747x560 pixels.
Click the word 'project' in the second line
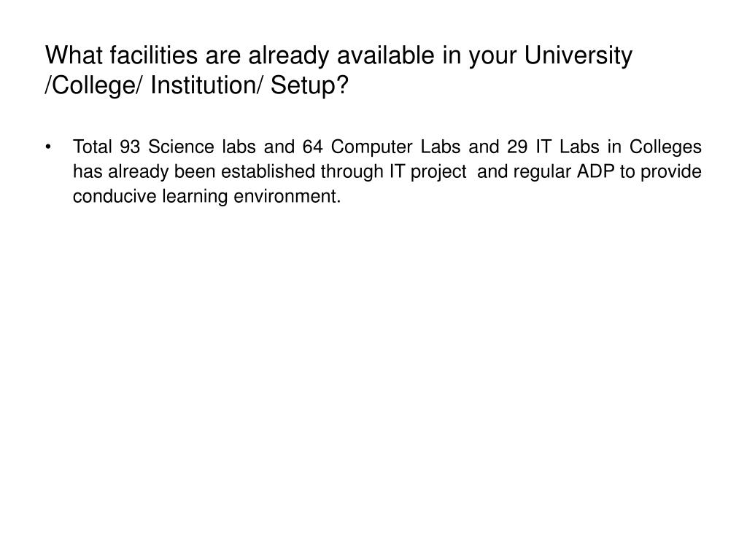click(x=438, y=172)
